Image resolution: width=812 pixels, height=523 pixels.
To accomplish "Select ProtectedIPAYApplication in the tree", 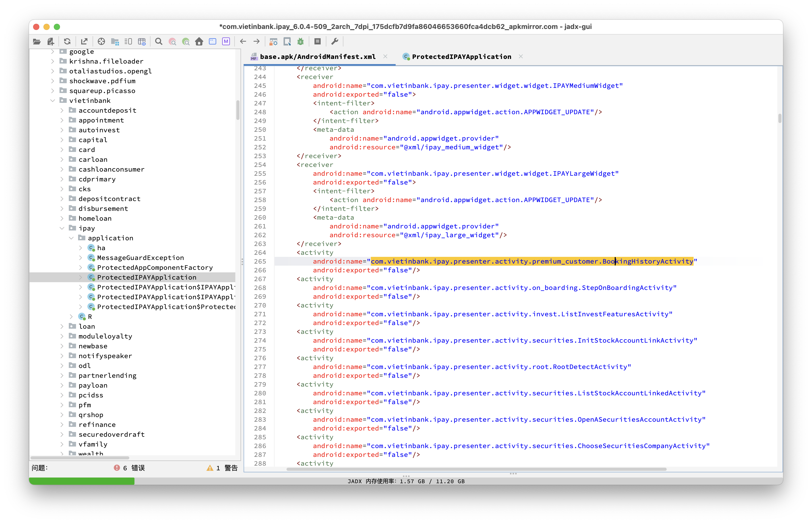I will click(x=147, y=278).
